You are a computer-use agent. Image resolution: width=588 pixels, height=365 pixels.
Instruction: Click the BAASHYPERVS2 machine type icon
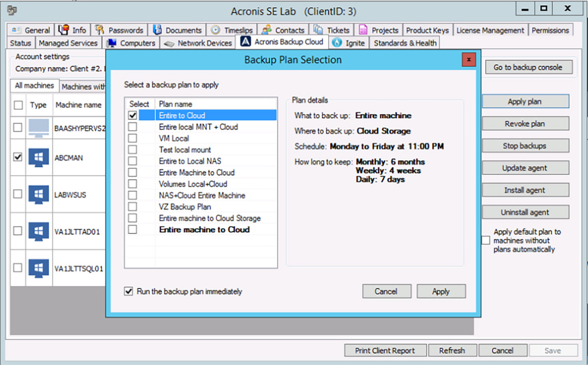39,128
